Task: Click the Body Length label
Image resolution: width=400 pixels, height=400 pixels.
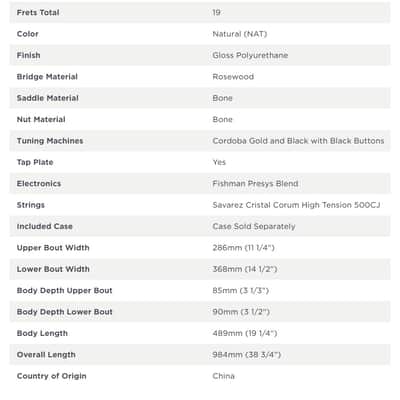Action: [x=42, y=333]
